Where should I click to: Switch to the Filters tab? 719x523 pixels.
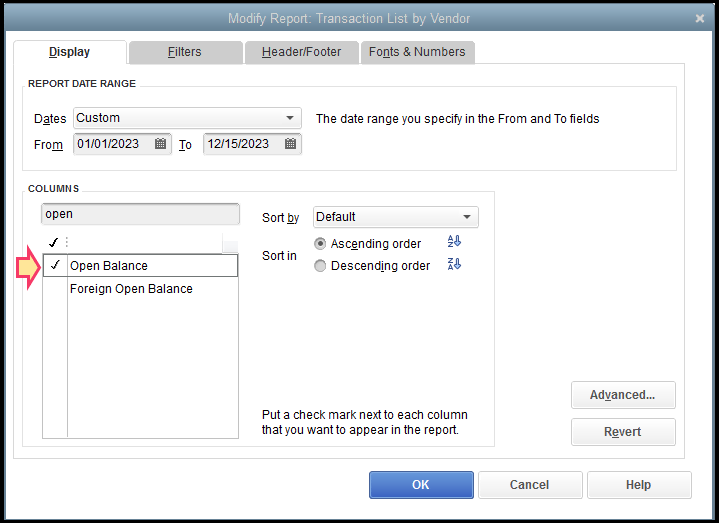(x=185, y=52)
